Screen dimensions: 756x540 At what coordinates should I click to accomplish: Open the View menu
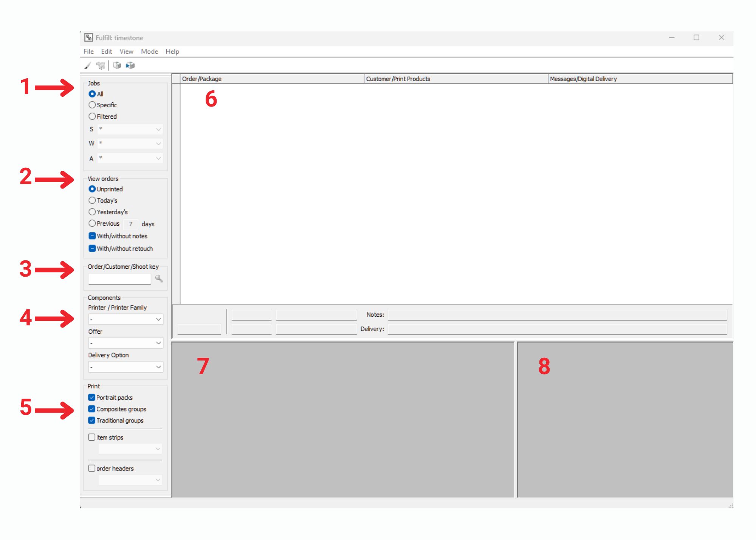pyautogui.click(x=126, y=51)
